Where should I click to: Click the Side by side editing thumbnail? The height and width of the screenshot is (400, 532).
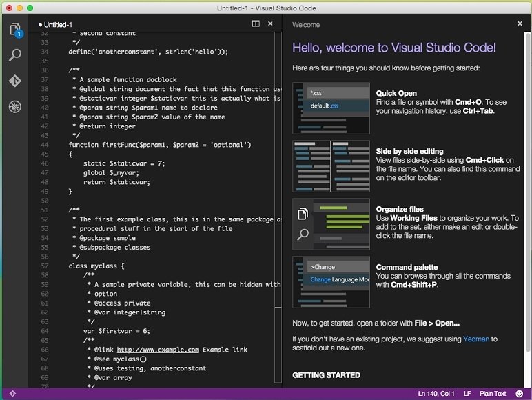tap(331, 166)
